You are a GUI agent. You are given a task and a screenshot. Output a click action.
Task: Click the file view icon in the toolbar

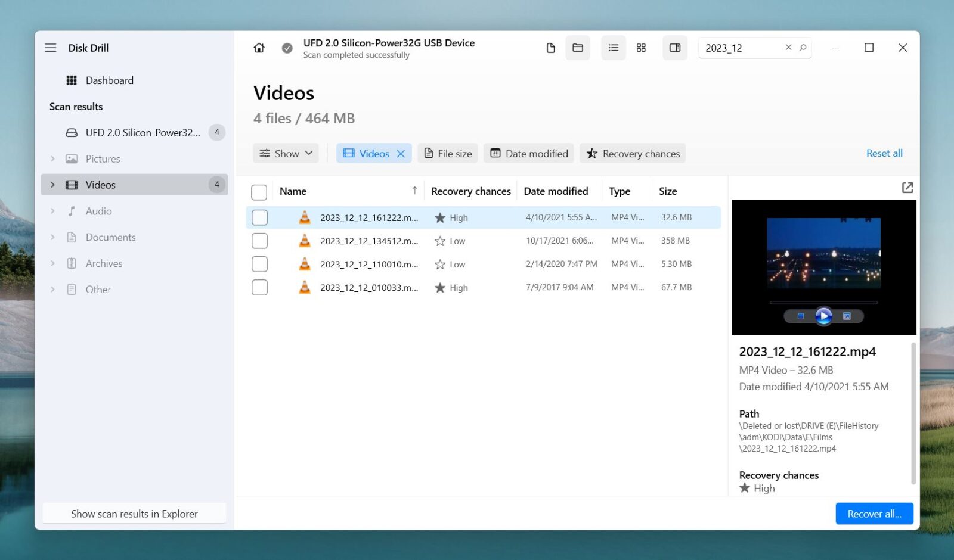tap(550, 48)
